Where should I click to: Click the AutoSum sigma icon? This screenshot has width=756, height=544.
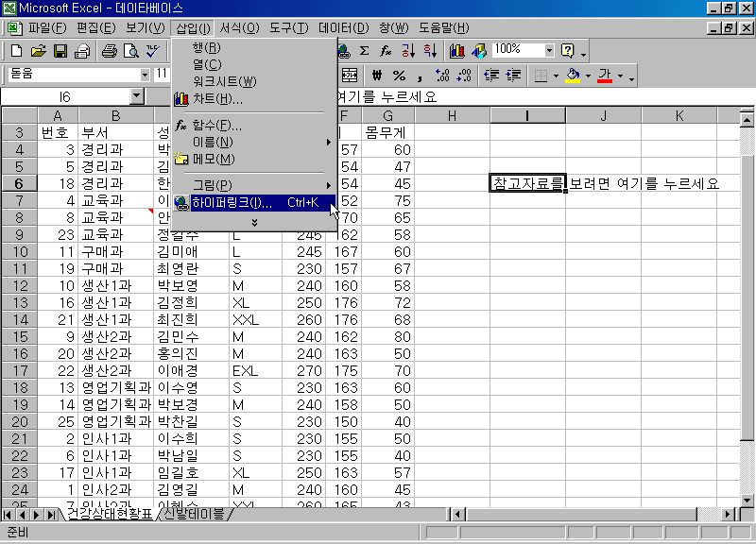click(x=365, y=51)
